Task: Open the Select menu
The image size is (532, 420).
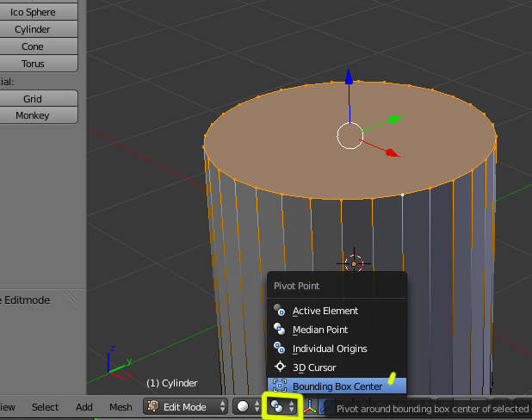Action: click(x=45, y=407)
